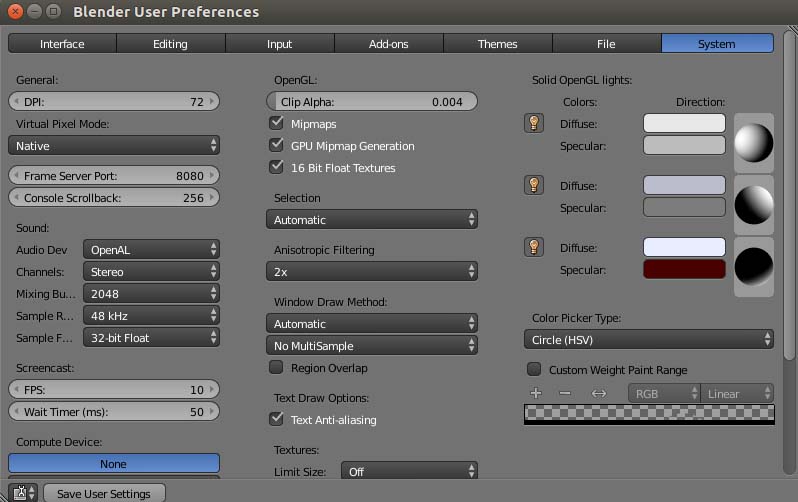Open the Anisotropic Filtering 2x dropdown
Image resolution: width=798 pixels, height=502 pixels.
click(x=371, y=272)
